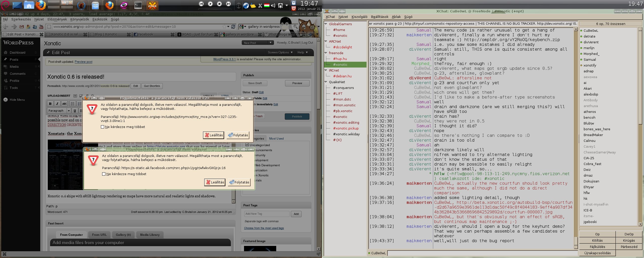Go forward with Firefox forward arrow
Image resolution: width=644 pixels, height=258 pixels.
pyautogui.click(x=14, y=26)
